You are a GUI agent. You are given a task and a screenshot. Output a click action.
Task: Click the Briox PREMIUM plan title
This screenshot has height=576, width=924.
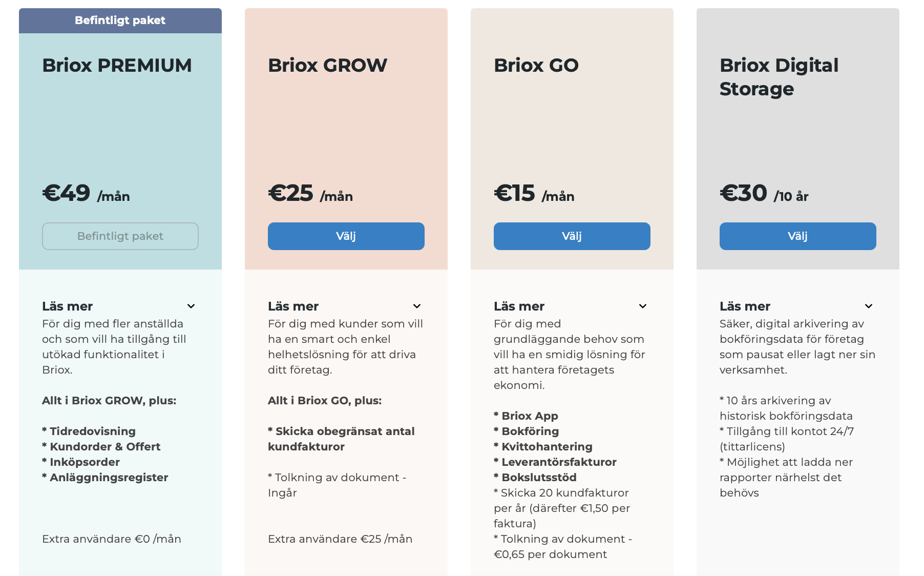coord(117,66)
